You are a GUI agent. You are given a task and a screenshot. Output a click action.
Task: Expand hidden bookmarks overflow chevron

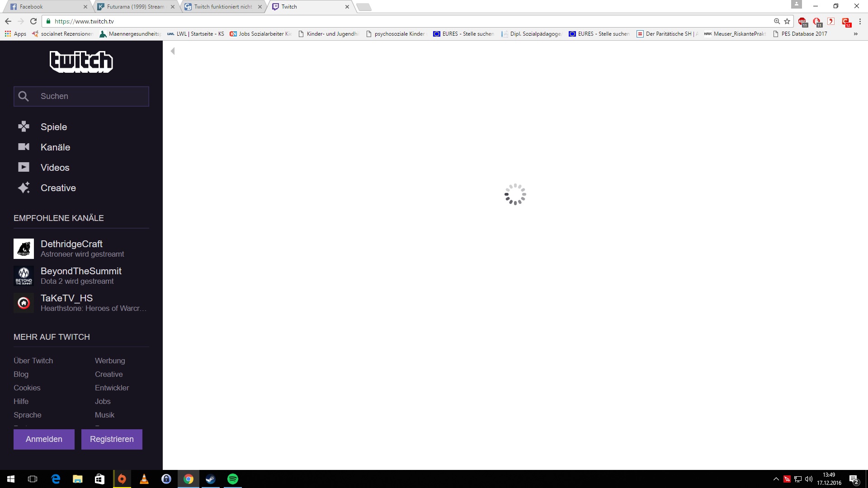tap(855, 34)
